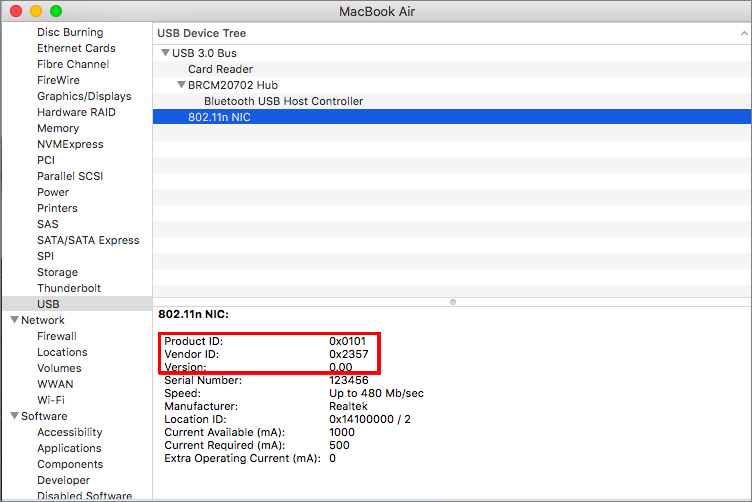Click Speed value Up to 480 Mb/sec
This screenshot has height=502, width=752.
376,393
